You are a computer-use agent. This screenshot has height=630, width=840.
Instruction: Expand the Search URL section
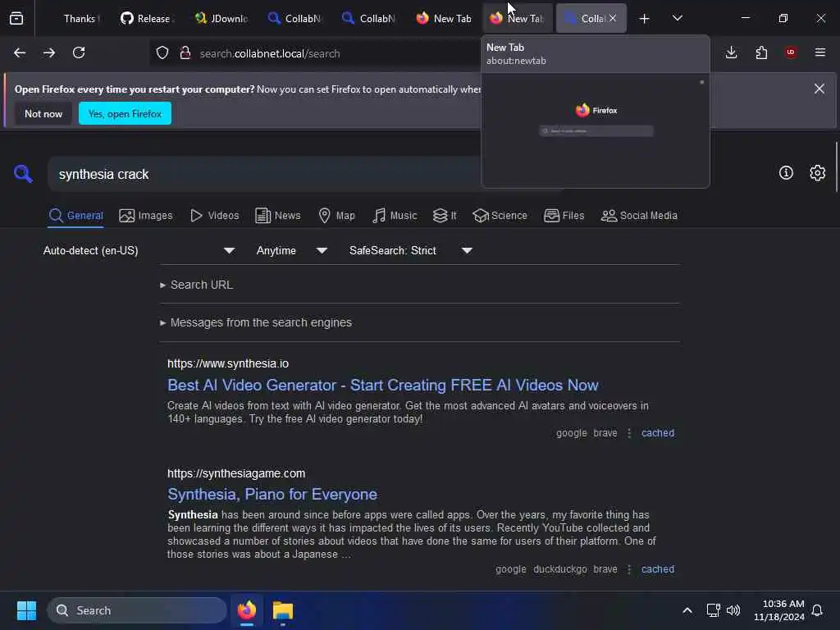(197, 285)
